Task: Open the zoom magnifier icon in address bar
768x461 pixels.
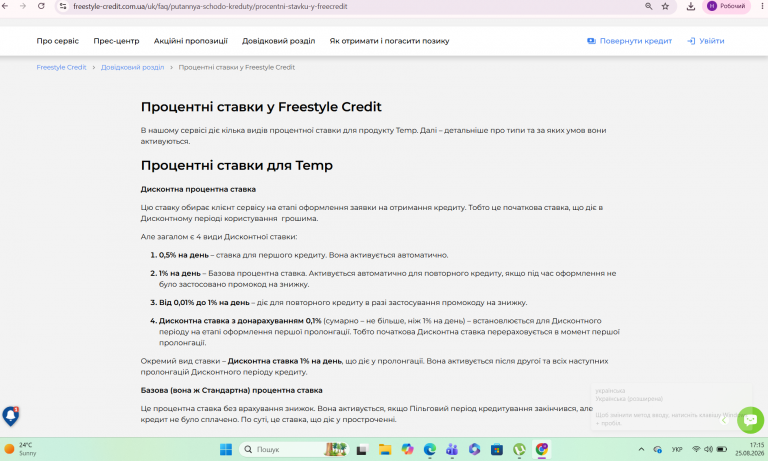Action: pos(648,6)
